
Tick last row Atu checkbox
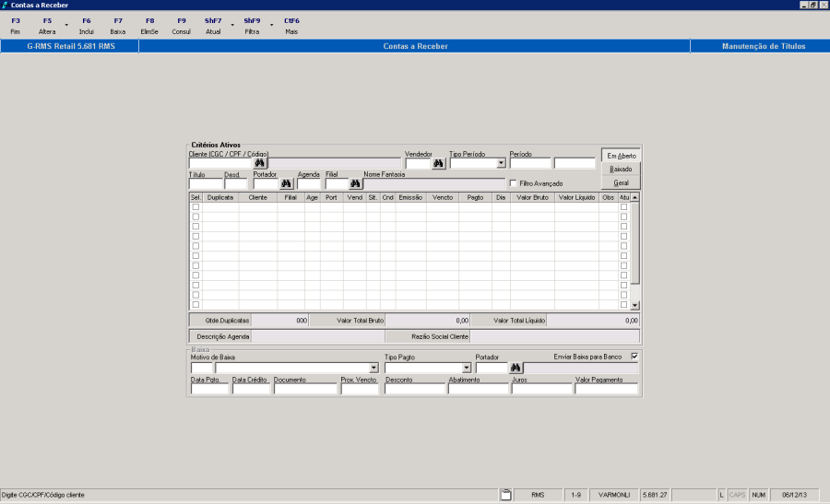pos(623,305)
